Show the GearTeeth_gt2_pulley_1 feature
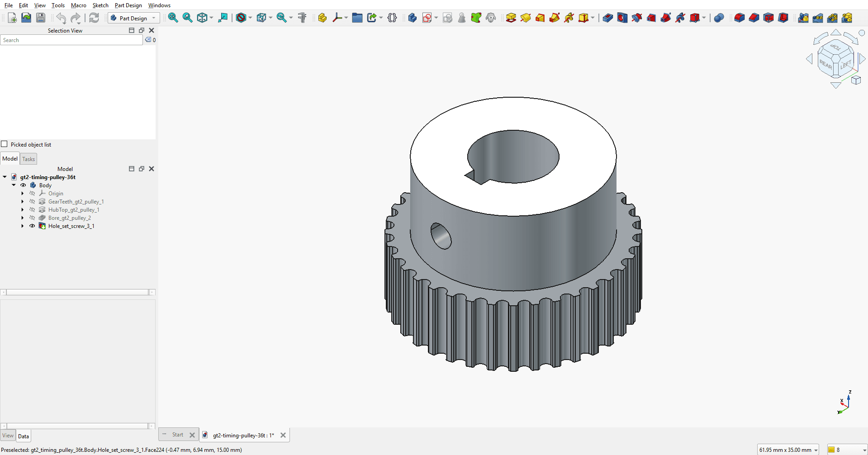This screenshot has height=455, width=868. pyautogui.click(x=32, y=201)
